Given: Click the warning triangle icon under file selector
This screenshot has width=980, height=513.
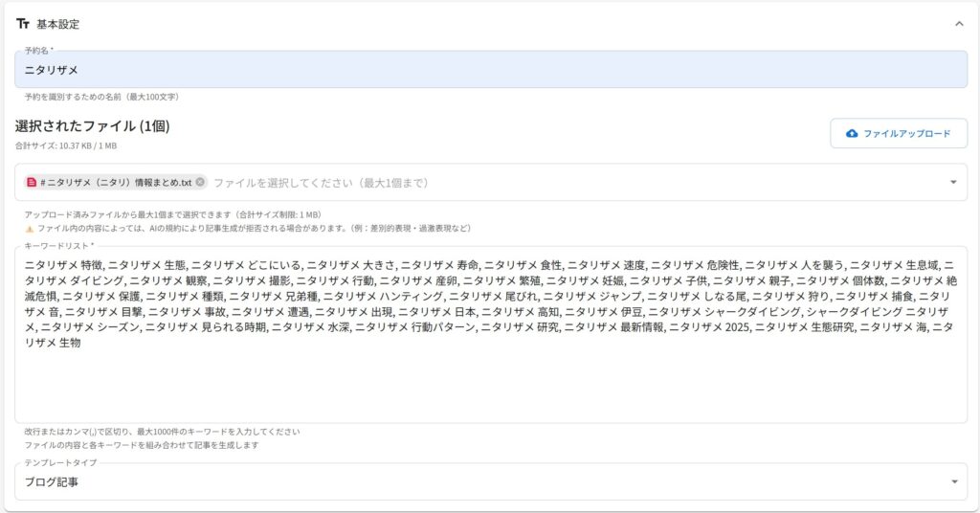Looking at the screenshot, I should 30,229.
